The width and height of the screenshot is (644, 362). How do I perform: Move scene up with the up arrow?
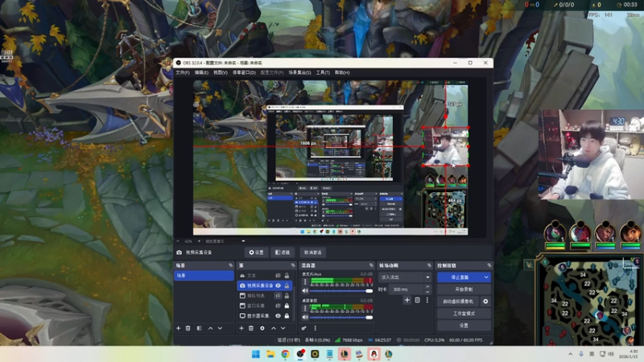coord(210,328)
